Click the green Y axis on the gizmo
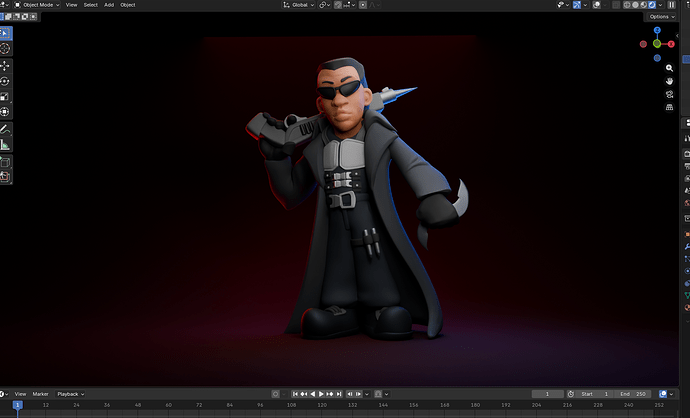The image size is (690, 418). (x=657, y=44)
